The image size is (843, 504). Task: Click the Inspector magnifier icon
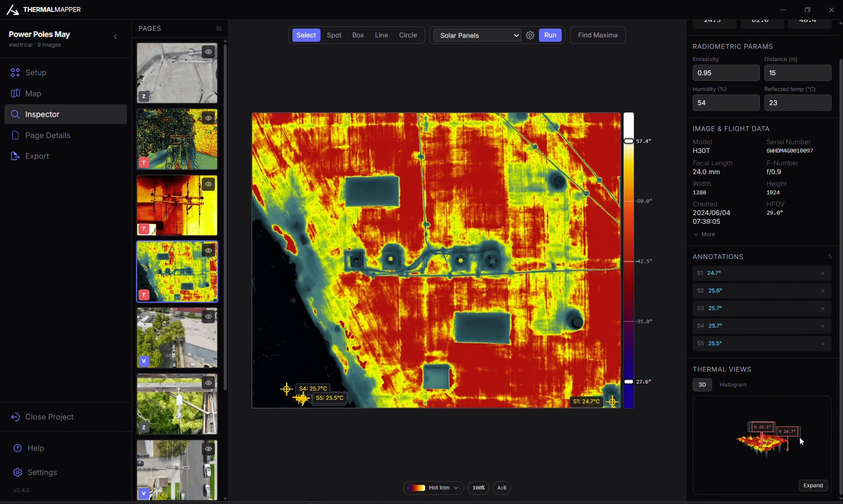(15, 114)
